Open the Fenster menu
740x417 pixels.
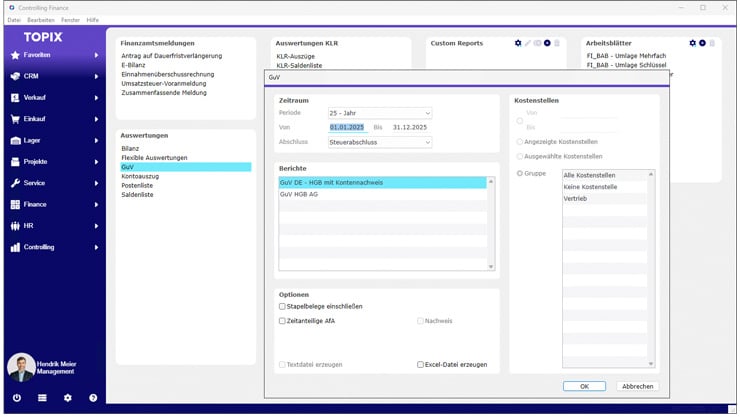pyautogui.click(x=70, y=20)
